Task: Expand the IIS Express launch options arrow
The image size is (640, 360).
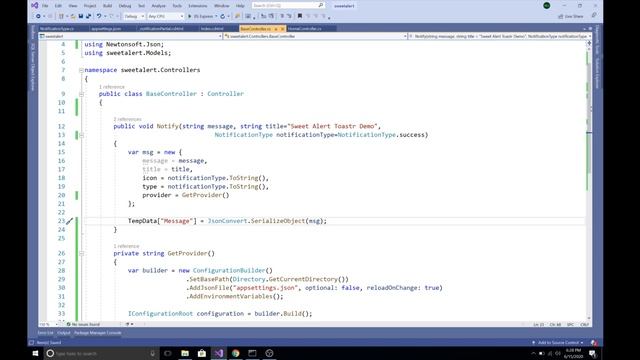Action: coord(216,16)
